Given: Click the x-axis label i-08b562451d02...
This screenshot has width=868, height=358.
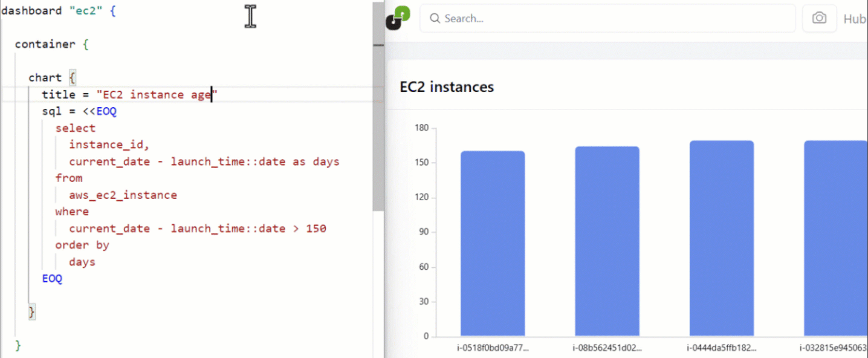Looking at the screenshot, I should point(607,348).
